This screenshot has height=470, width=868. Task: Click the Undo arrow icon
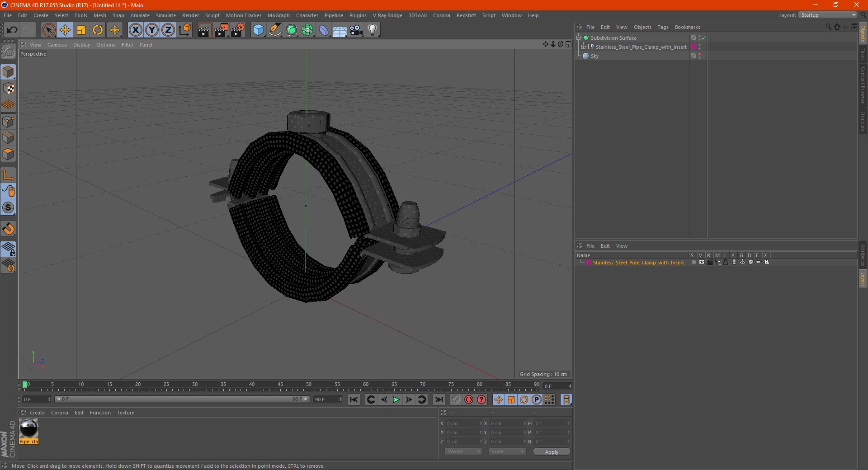click(x=12, y=30)
